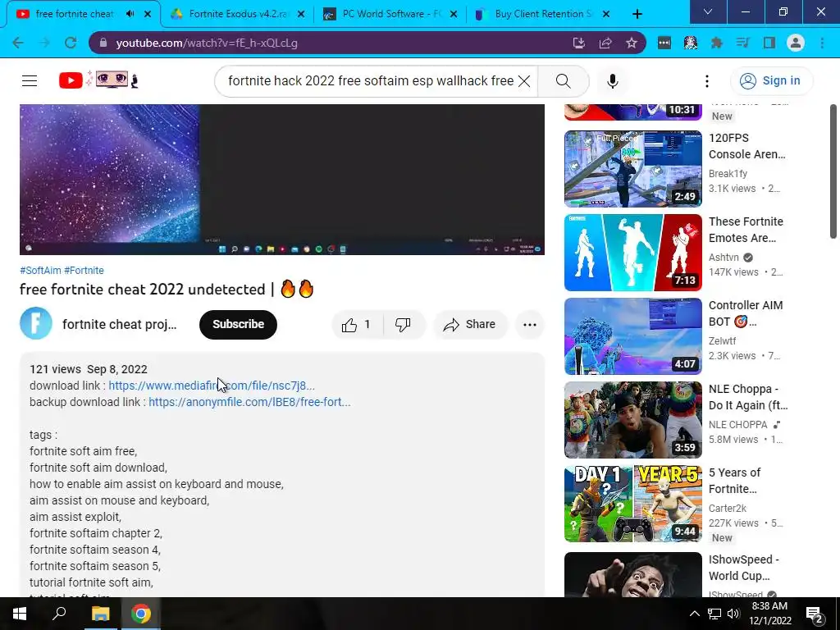Show hidden system tray icons
Viewport: 840px width, 630px height.
[694, 614]
